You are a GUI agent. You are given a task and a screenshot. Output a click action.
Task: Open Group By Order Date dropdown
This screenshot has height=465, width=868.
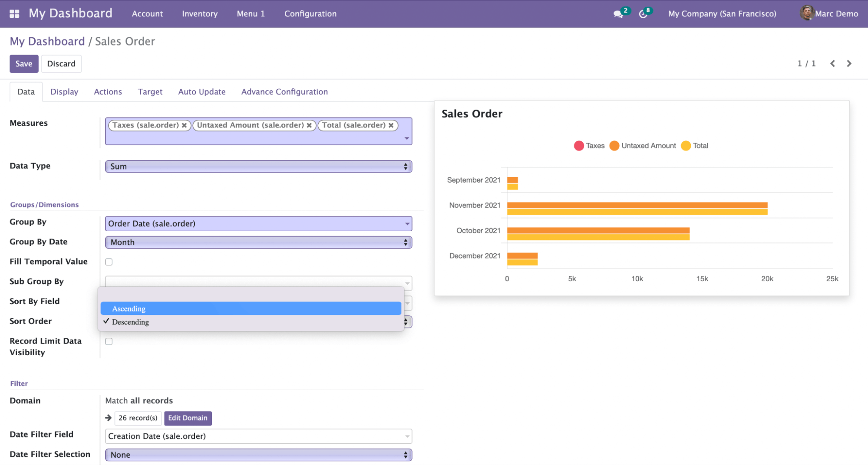coord(258,224)
